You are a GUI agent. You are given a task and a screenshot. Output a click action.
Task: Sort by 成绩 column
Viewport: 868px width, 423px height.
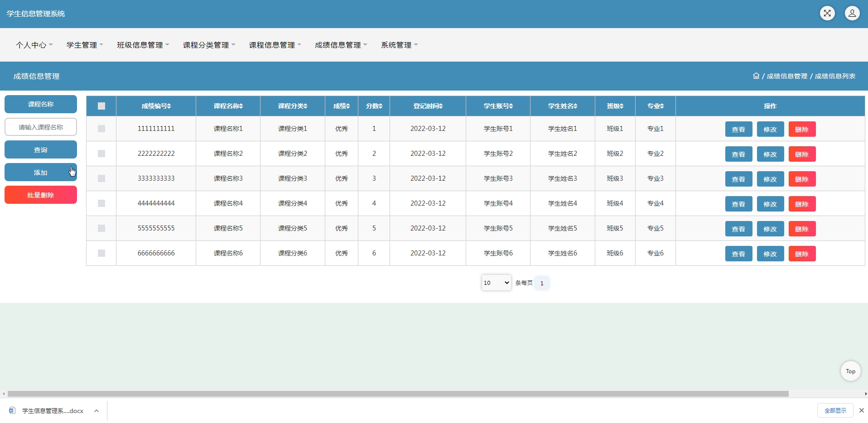342,106
